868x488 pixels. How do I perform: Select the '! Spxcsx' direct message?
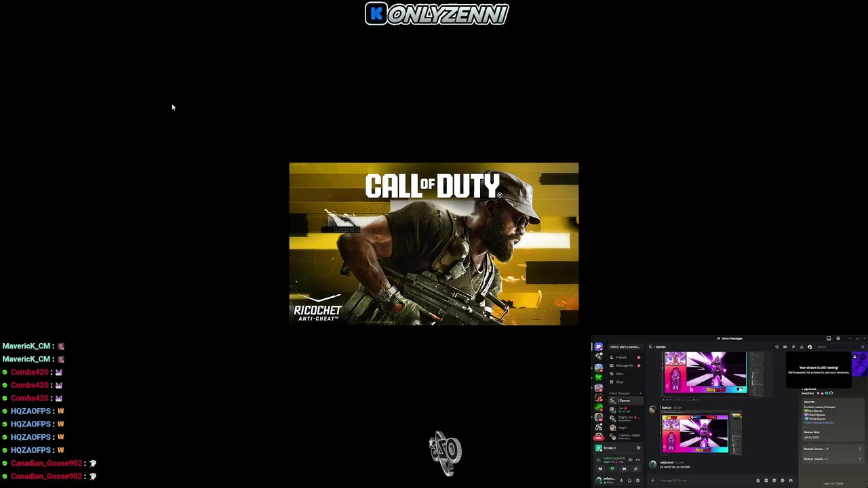click(x=626, y=401)
